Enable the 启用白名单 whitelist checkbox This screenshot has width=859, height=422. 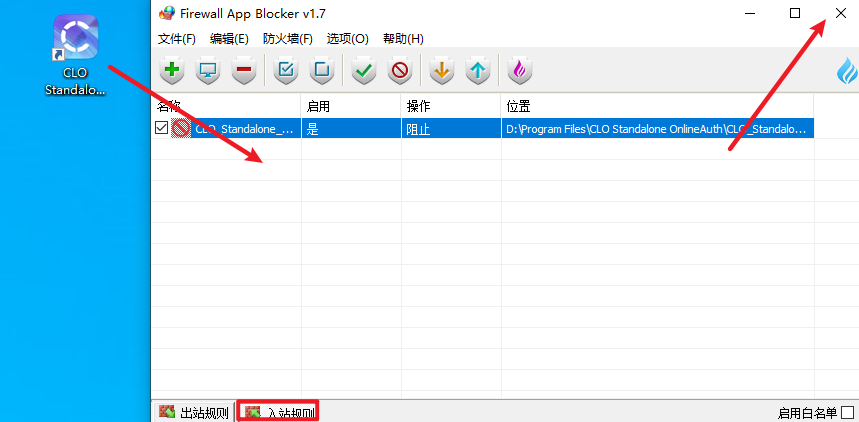pos(847,412)
